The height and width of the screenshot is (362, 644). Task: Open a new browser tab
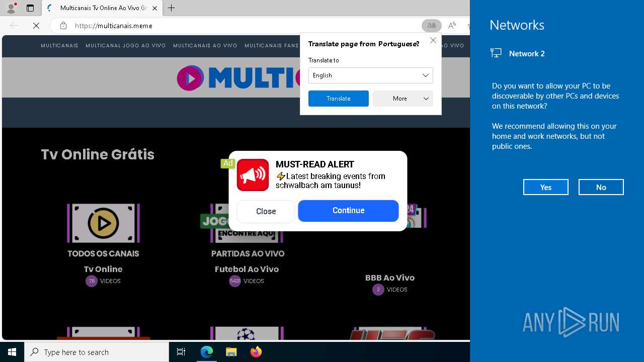(172, 8)
